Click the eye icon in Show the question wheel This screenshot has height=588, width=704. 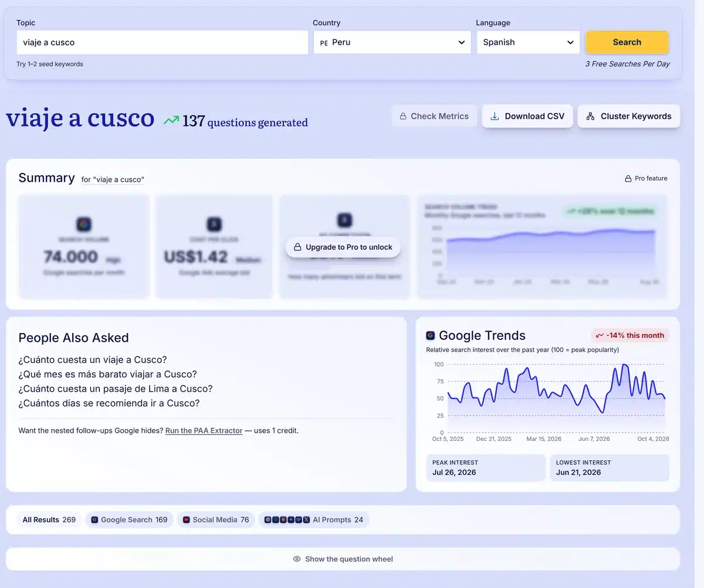tap(297, 559)
